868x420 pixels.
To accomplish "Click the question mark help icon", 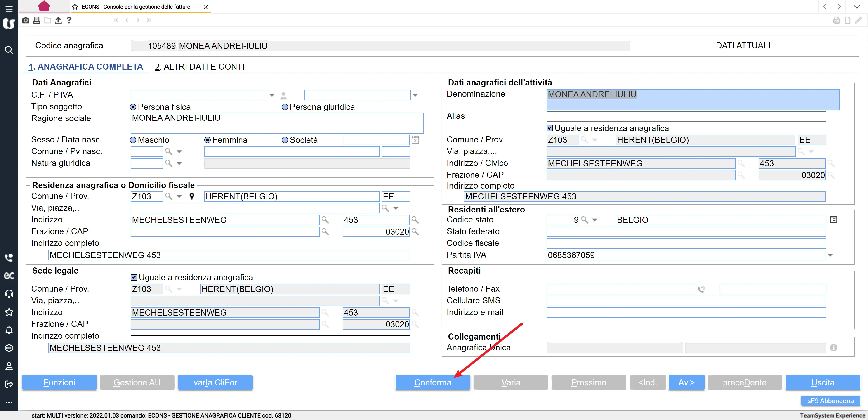I will coord(69,20).
